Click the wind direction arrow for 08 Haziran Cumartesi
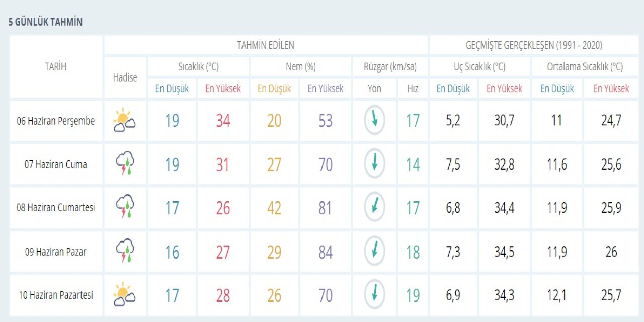 pyautogui.click(x=374, y=208)
